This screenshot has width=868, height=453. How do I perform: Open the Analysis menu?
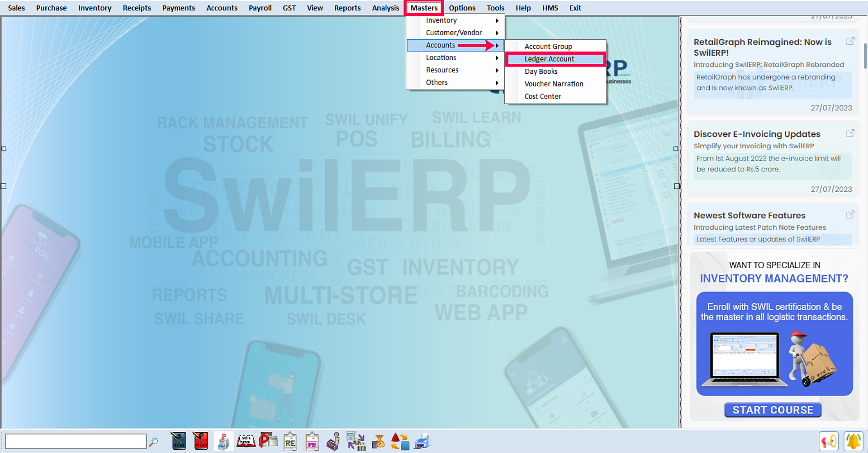[x=385, y=8]
